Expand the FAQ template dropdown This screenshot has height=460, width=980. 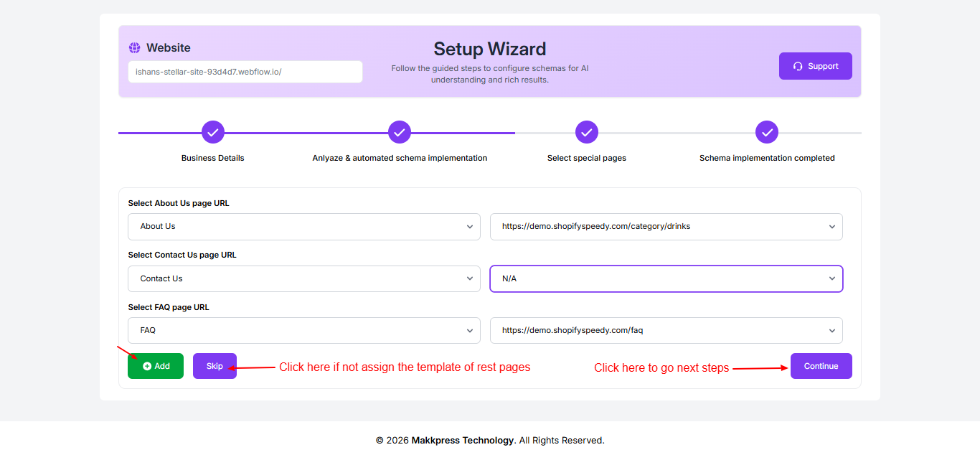coord(304,331)
